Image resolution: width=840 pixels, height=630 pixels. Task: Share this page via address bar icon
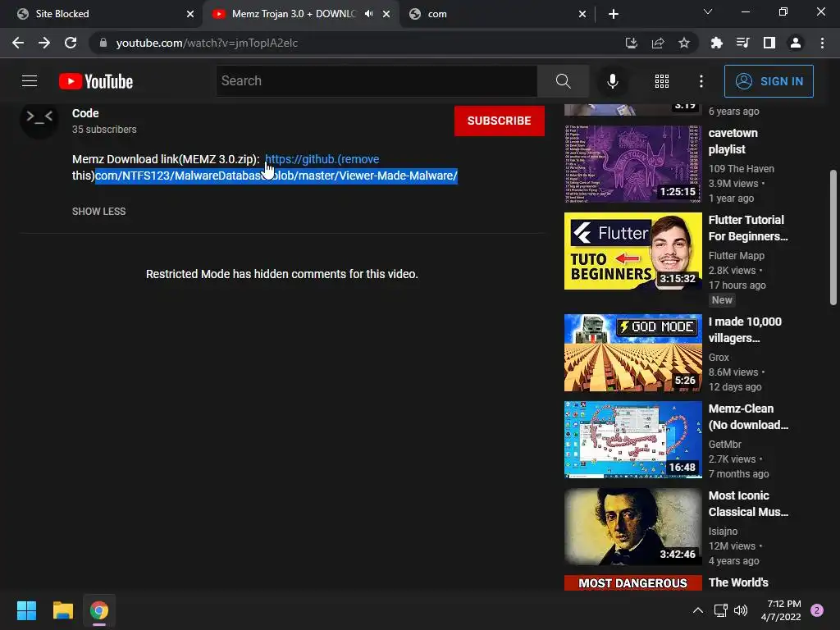tap(658, 43)
